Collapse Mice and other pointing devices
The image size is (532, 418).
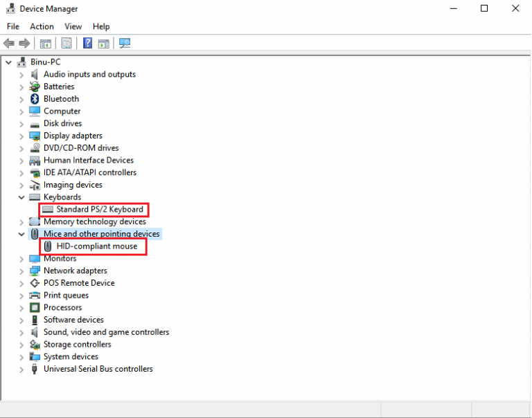(x=21, y=234)
